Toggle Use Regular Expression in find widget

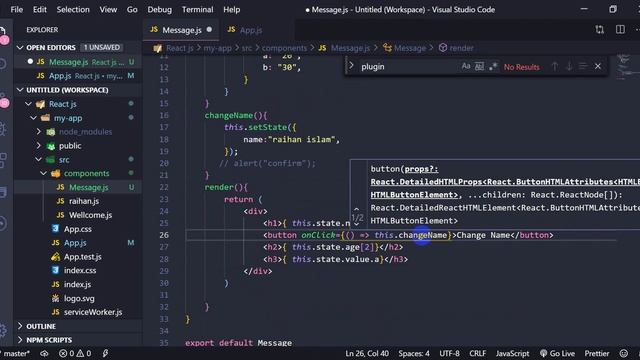click(493, 66)
